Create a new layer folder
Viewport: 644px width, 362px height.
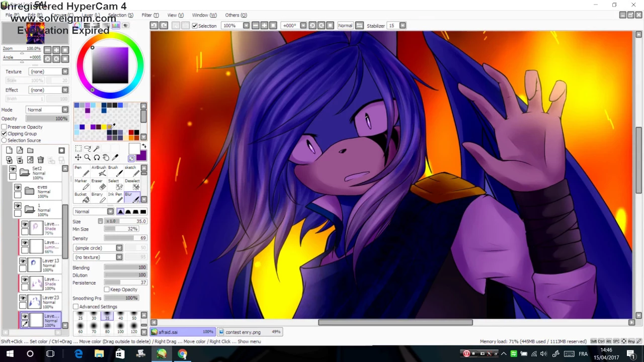30,150
